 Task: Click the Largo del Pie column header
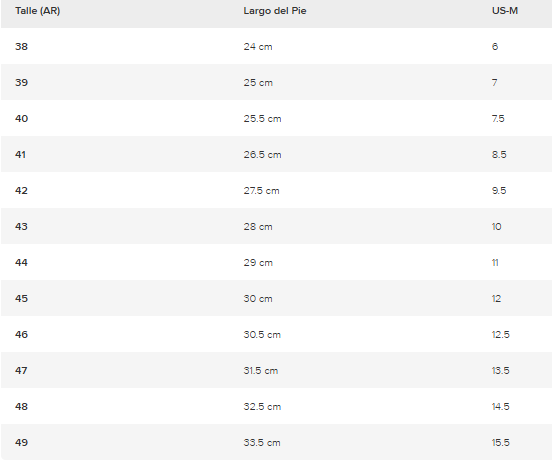pyautogui.click(x=275, y=11)
